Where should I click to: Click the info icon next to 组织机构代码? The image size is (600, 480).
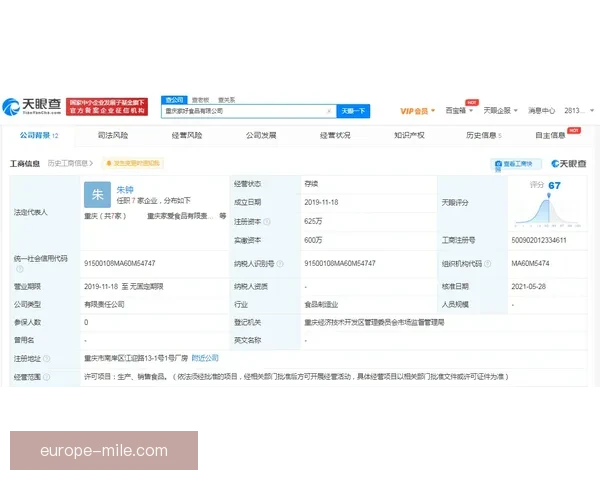[x=487, y=264]
